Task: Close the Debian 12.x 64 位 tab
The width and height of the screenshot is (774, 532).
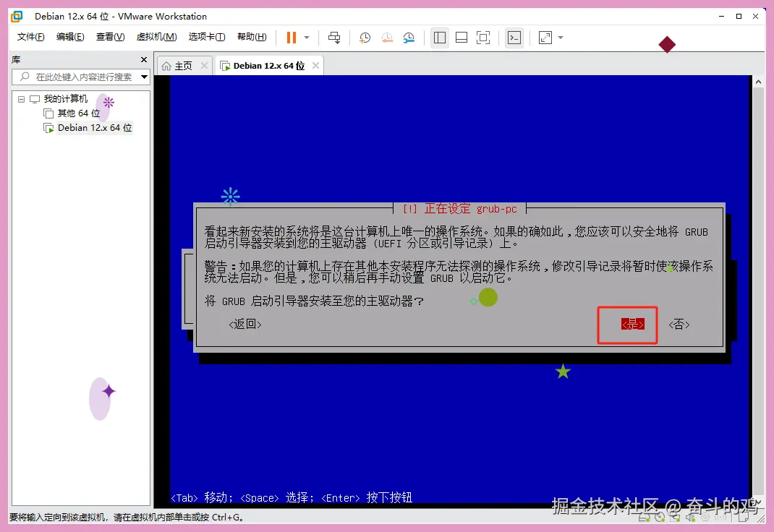Action: tap(315, 66)
